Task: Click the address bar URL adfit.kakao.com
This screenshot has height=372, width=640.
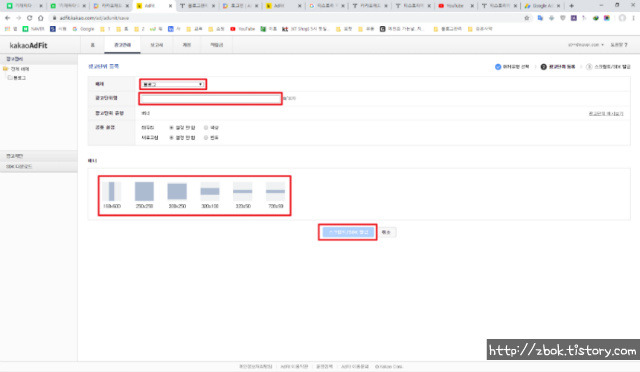Action: click(94, 18)
